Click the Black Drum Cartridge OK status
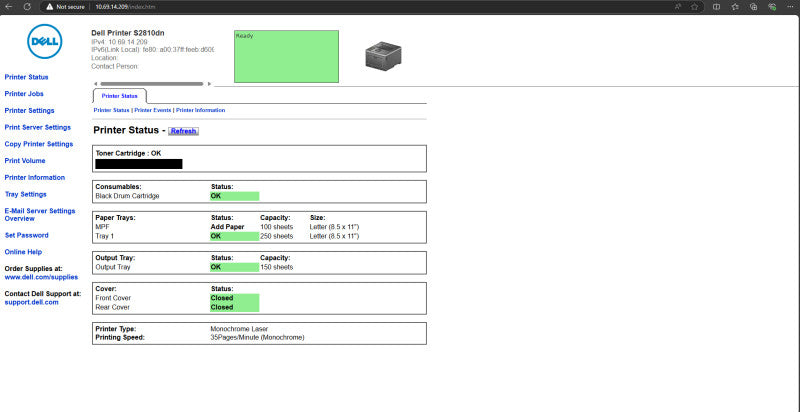The height and width of the screenshot is (412, 800). tap(235, 196)
